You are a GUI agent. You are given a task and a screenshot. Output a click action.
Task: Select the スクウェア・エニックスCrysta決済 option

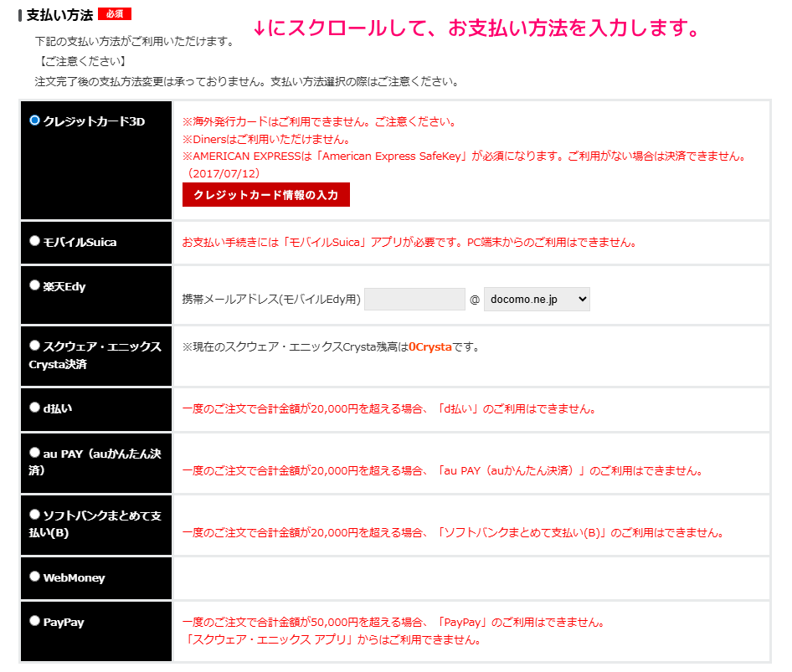coord(33,344)
